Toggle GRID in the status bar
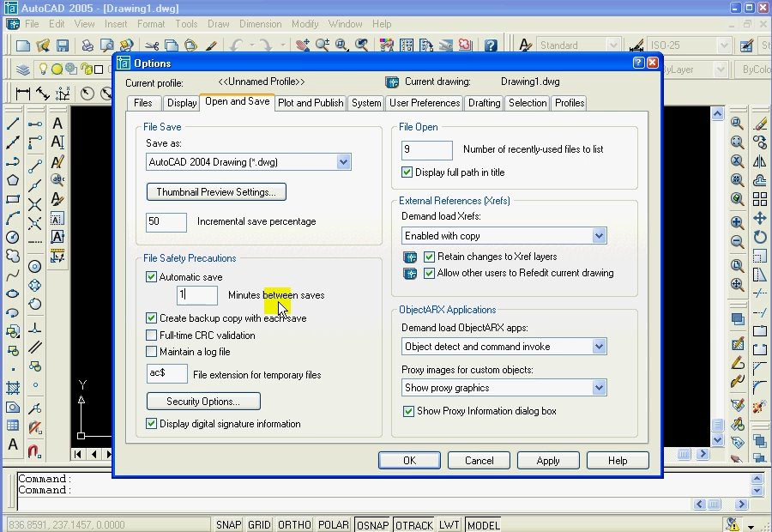This screenshot has width=772, height=532. (259, 525)
